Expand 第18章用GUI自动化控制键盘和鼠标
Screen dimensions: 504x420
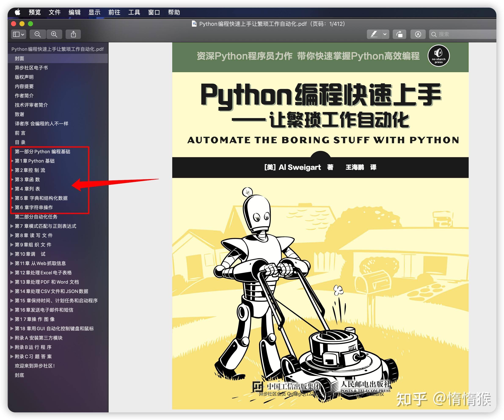12,329
